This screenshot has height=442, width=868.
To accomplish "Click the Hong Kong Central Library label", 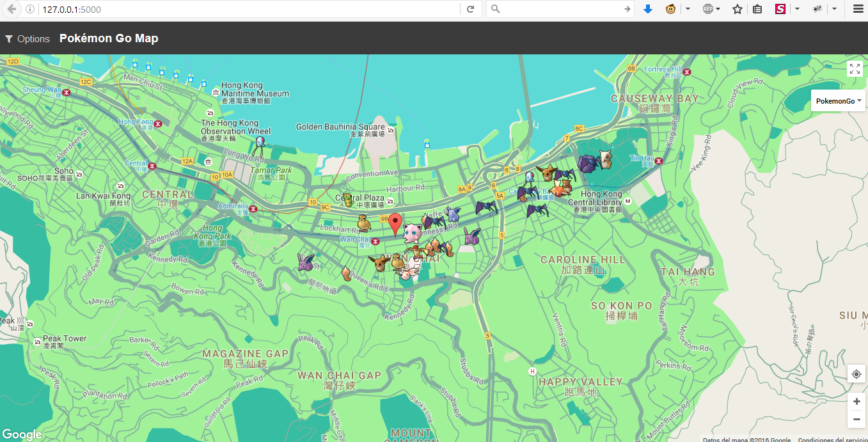I will click(595, 198).
